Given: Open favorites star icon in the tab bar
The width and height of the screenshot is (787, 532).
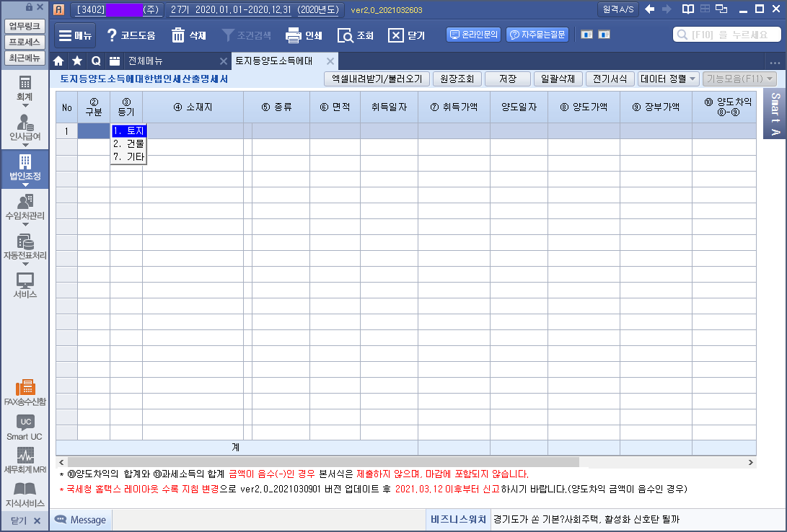Looking at the screenshot, I should coord(76,61).
